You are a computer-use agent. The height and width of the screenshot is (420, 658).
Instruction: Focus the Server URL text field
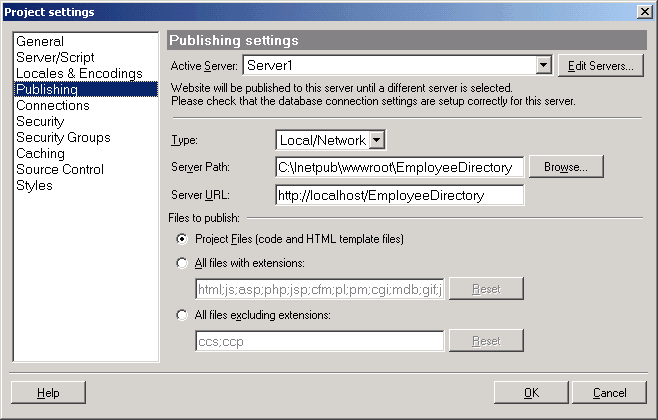[399, 195]
